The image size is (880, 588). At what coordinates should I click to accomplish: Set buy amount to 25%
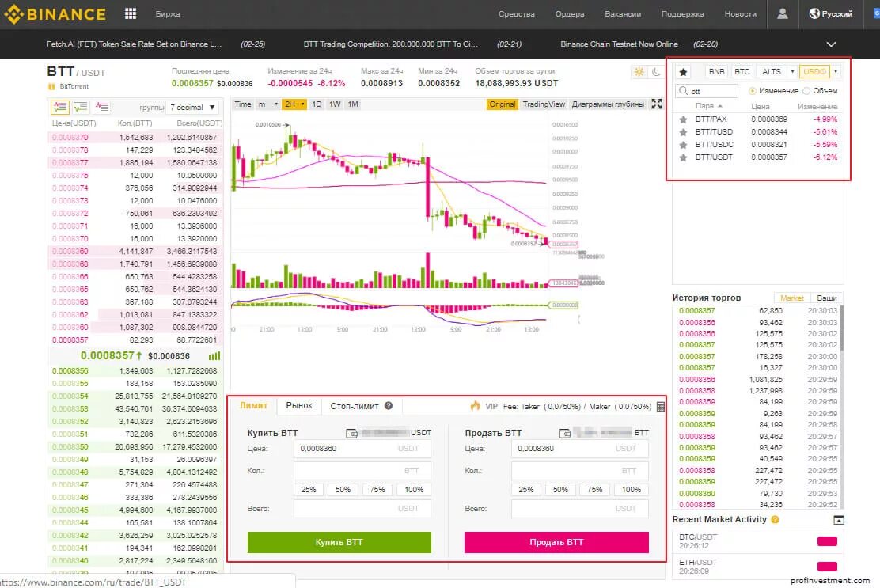(x=308, y=490)
